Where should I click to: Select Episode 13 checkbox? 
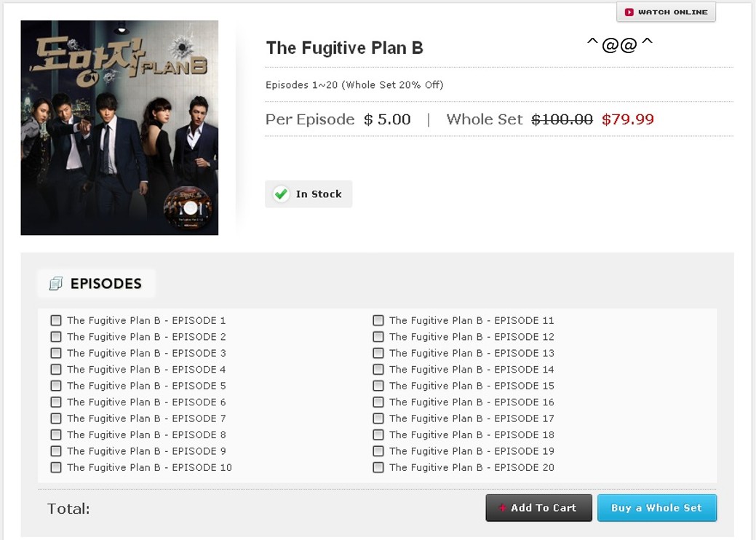tap(378, 353)
